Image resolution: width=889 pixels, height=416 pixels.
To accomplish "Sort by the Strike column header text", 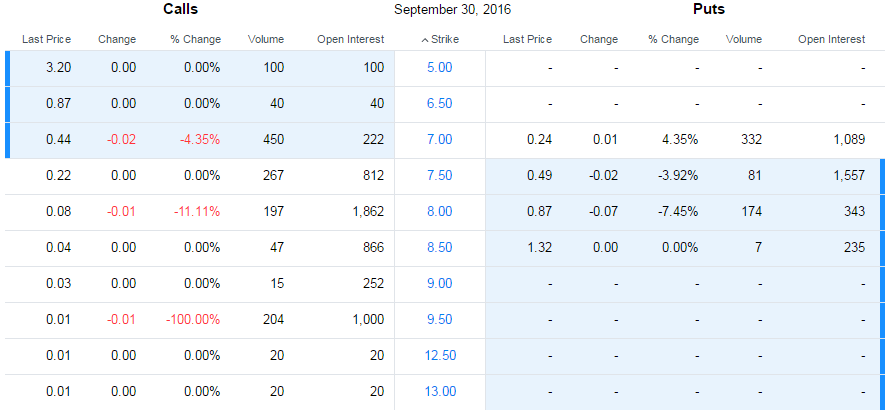I will (445, 40).
